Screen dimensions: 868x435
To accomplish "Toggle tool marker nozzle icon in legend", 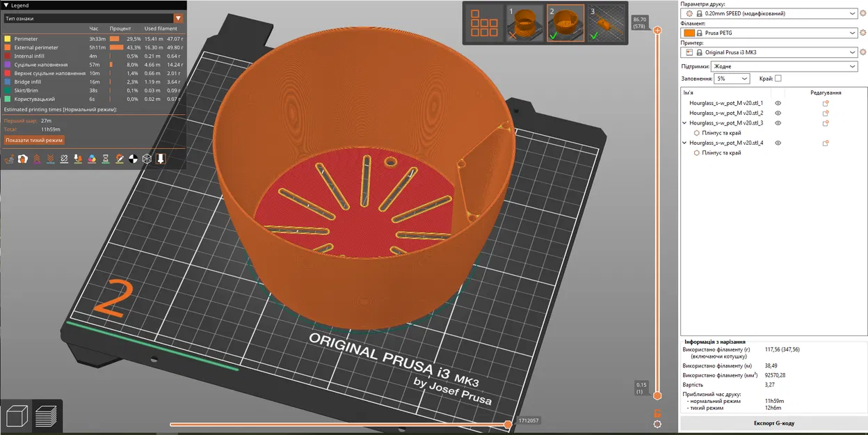I will click(x=161, y=159).
